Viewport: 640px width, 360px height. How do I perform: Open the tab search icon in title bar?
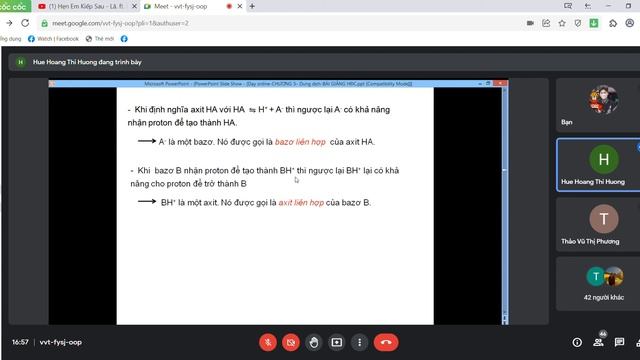pyautogui.click(x=568, y=6)
